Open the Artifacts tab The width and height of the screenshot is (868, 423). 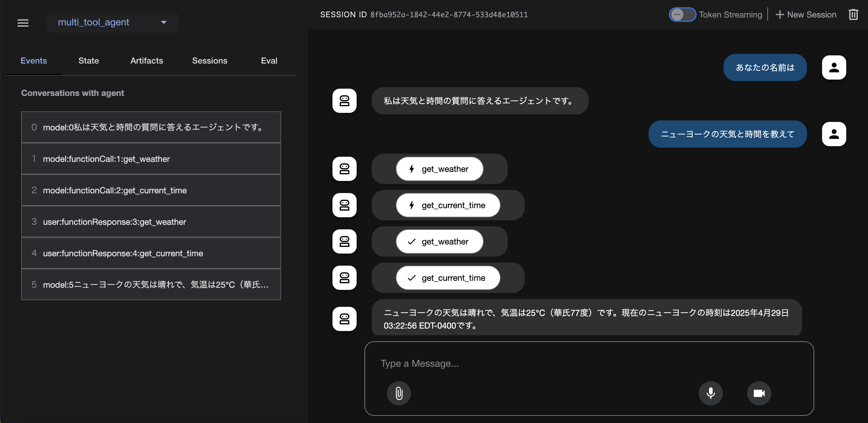click(147, 61)
